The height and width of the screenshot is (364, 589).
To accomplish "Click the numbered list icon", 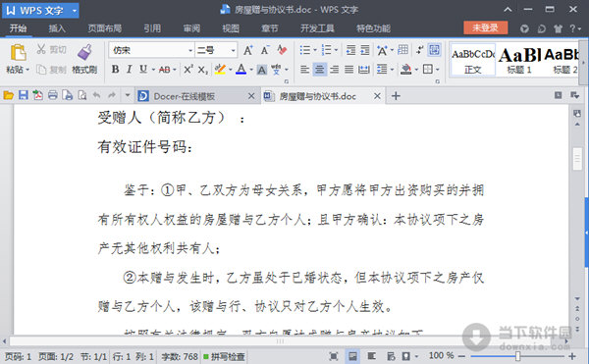I will pyautogui.click(x=327, y=50).
